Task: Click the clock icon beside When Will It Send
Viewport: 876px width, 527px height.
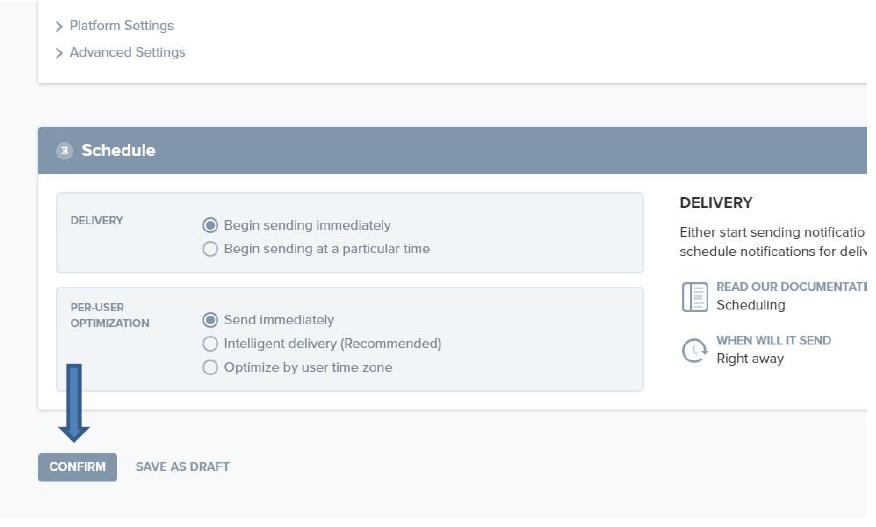Action: coord(694,350)
